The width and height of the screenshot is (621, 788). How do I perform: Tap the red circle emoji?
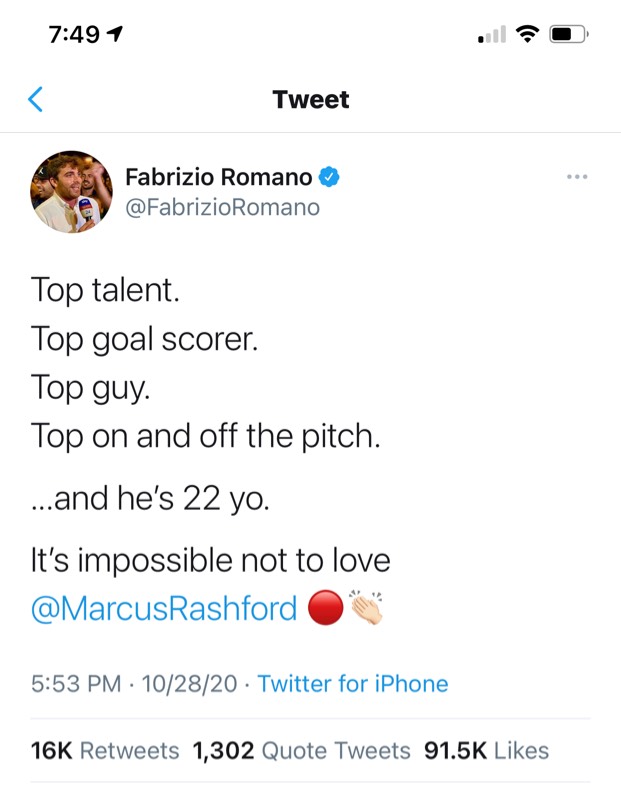[x=325, y=607]
